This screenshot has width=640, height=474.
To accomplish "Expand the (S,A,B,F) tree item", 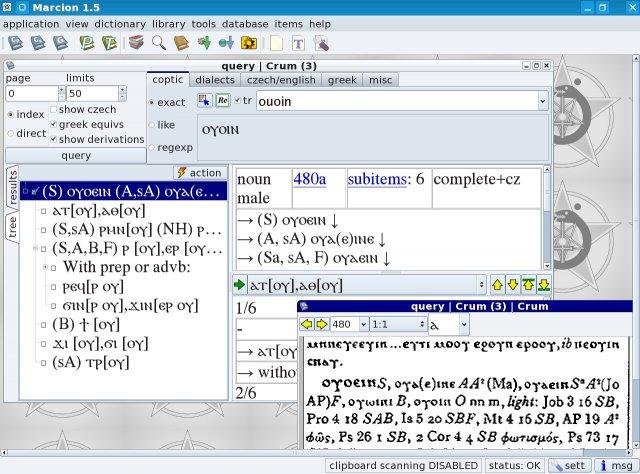I will click(x=35, y=248).
